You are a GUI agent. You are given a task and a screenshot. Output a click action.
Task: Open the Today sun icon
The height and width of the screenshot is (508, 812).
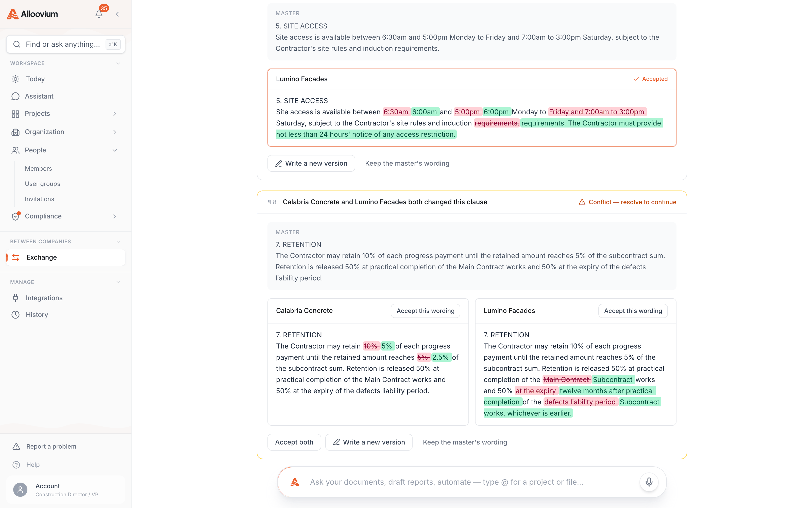tap(15, 79)
